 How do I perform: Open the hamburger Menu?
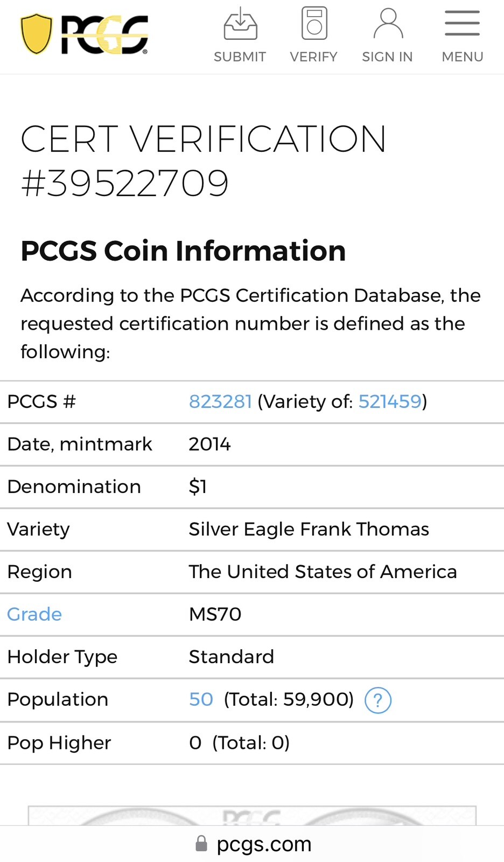462,24
